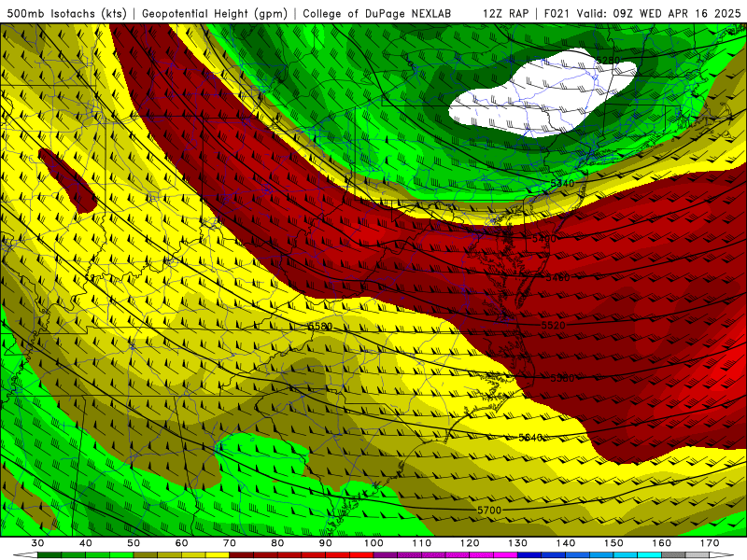
Task: Click the 'F021' forecast hour label
Action: [x=557, y=13]
